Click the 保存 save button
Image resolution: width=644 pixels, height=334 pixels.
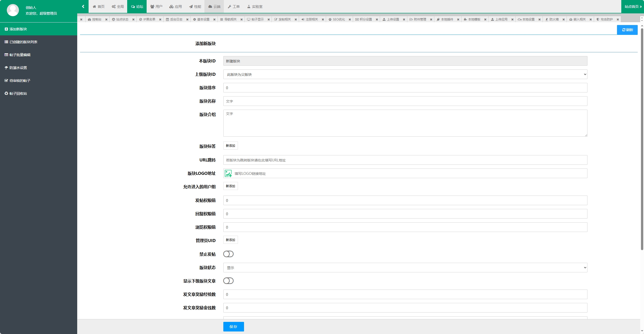pyautogui.click(x=233, y=327)
